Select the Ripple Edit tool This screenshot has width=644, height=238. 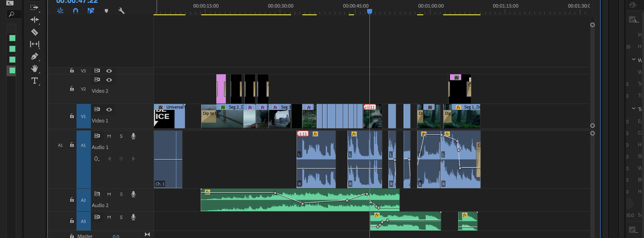coord(34,20)
